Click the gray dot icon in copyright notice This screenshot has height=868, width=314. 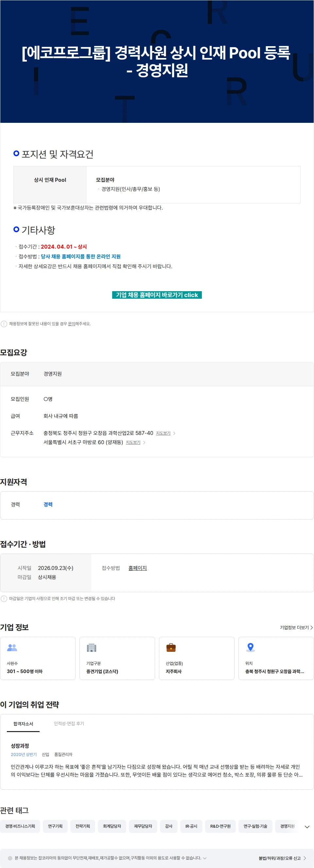tap(10, 858)
